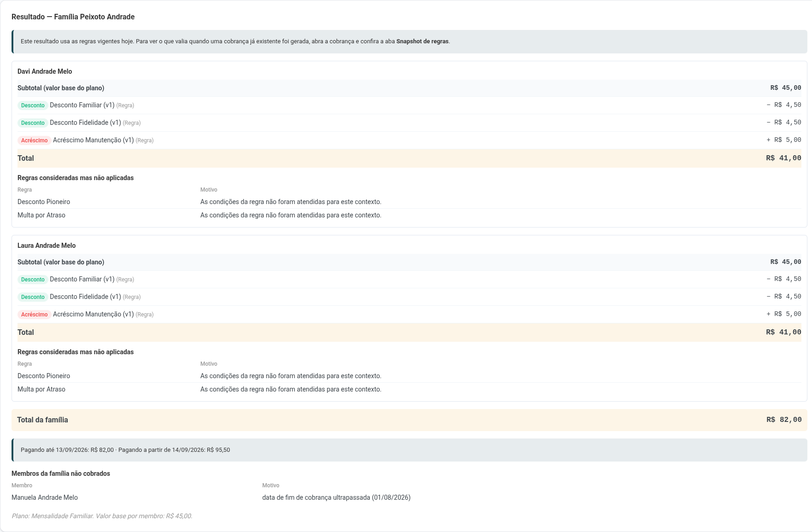Click Davi's "Regras consideradas mas não aplicadas" heading
812x532 pixels.
pyautogui.click(x=76, y=178)
